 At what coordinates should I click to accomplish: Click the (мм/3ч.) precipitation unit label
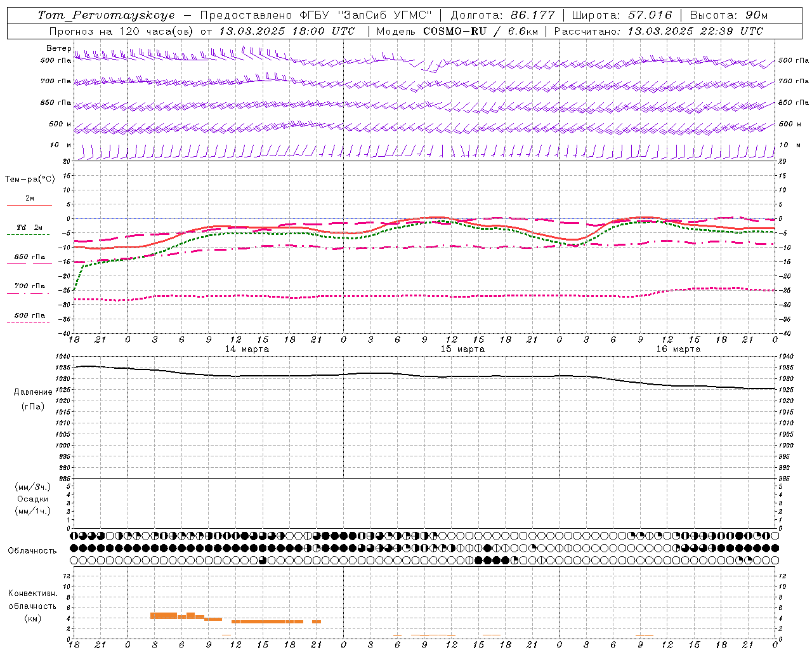point(33,487)
